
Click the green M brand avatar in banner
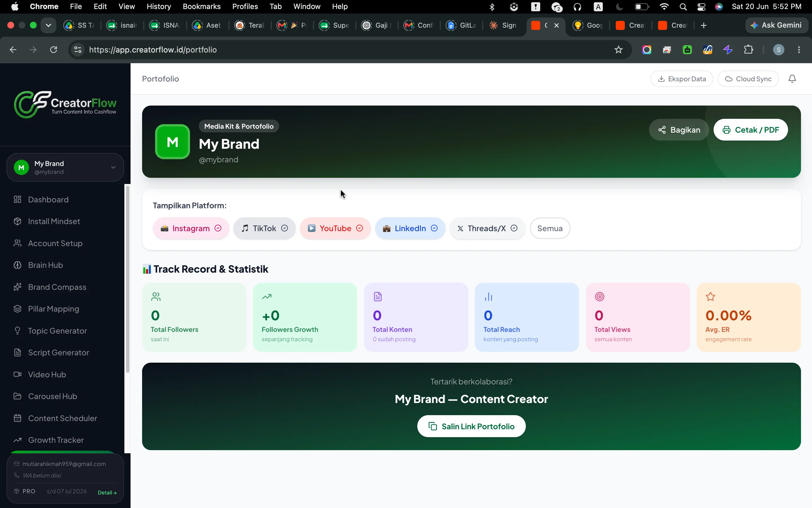coord(173,142)
